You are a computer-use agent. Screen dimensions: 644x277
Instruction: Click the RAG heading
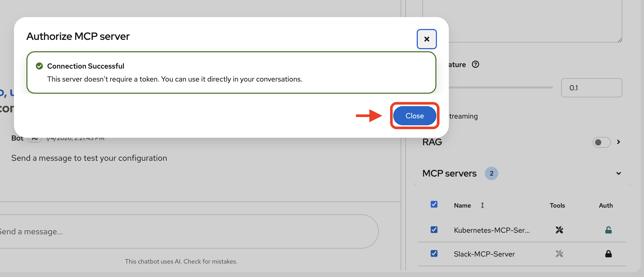[432, 142]
